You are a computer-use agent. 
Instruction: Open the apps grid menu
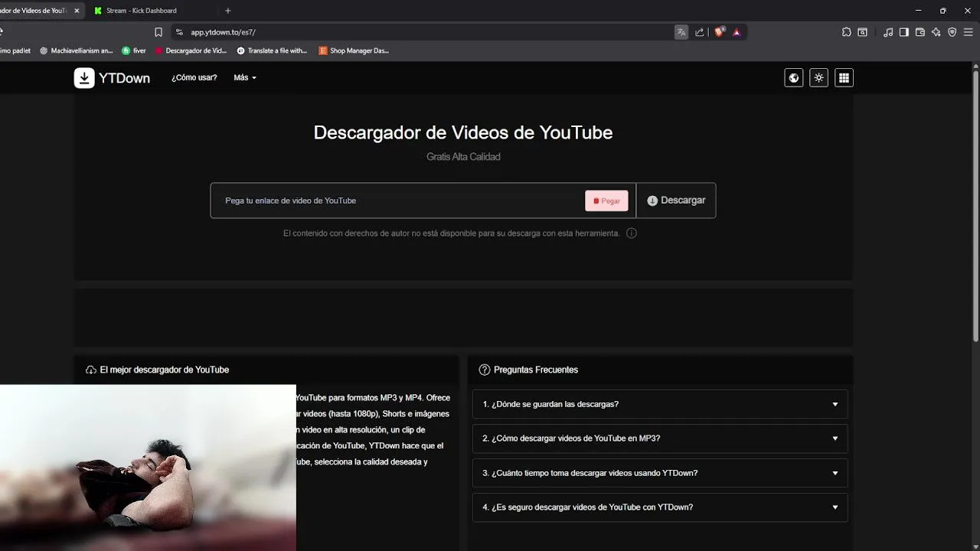tap(844, 77)
